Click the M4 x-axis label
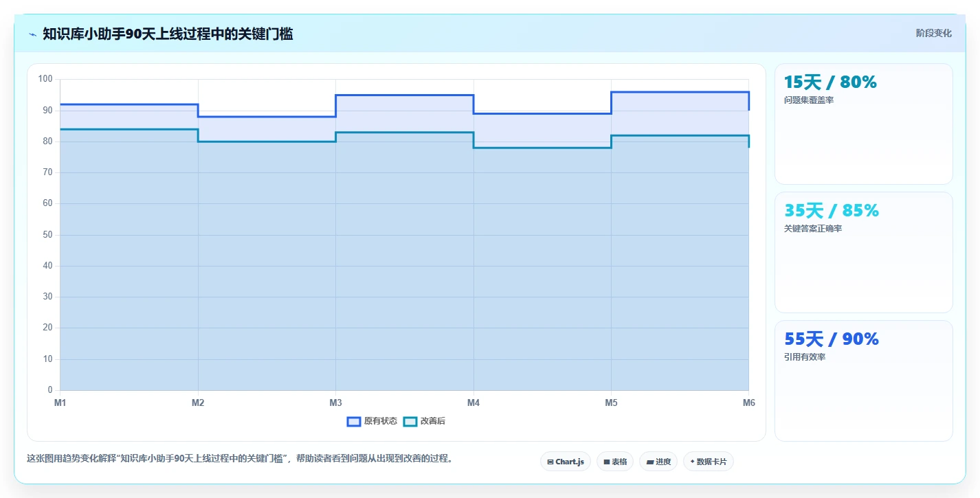The image size is (980, 498). pyautogui.click(x=474, y=403)
